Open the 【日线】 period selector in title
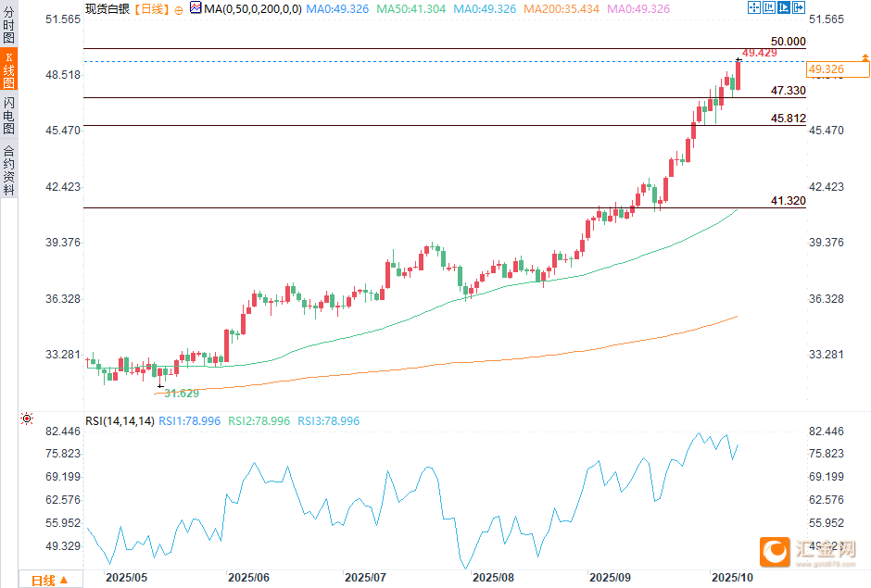871x588 pixels. pos(151,8)
